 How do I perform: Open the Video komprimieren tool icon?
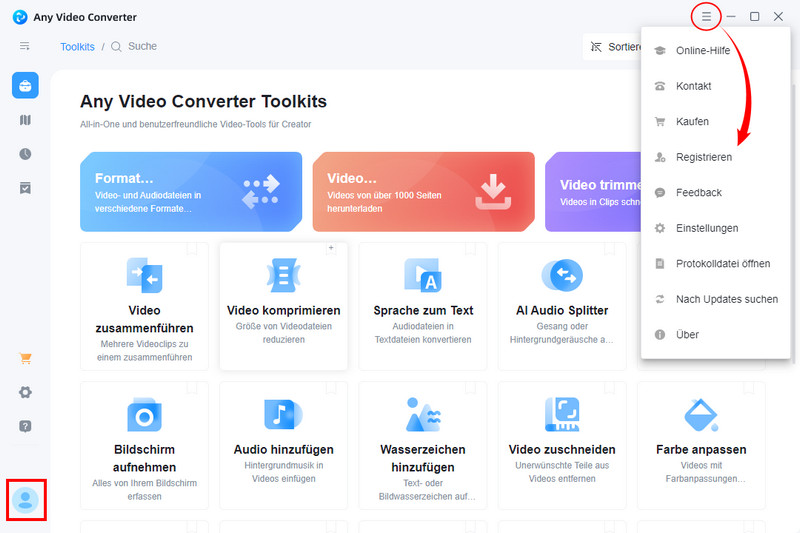coord(284,275)
